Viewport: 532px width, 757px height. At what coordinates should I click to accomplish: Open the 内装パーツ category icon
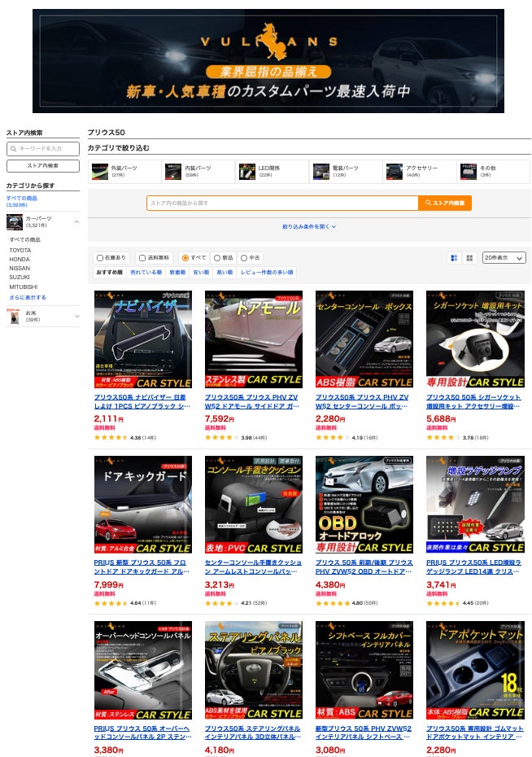point(173,172)
